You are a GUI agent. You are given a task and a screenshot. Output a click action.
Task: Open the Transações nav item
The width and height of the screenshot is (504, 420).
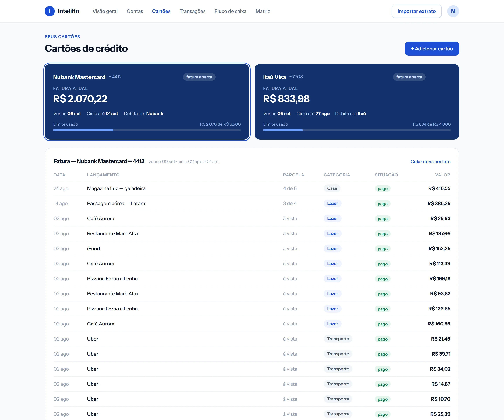click(x=192, y=11)
